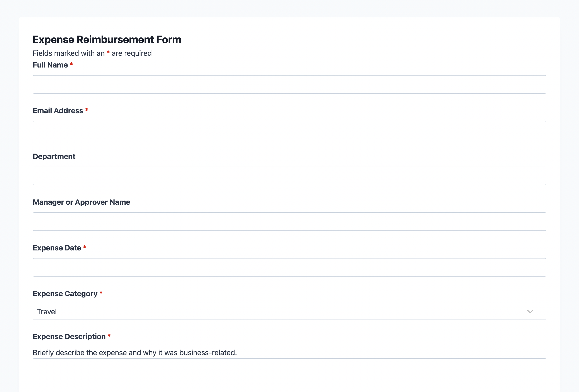The image size is (579, 392).
Task: Click the Manager or Approver Name label
Action: click(x=82, y=202)
